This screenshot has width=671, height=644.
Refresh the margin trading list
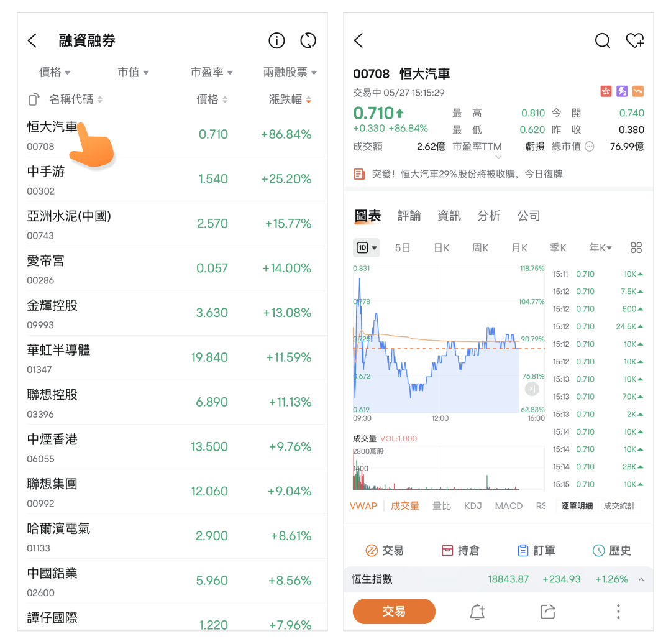tap(308, 41)
